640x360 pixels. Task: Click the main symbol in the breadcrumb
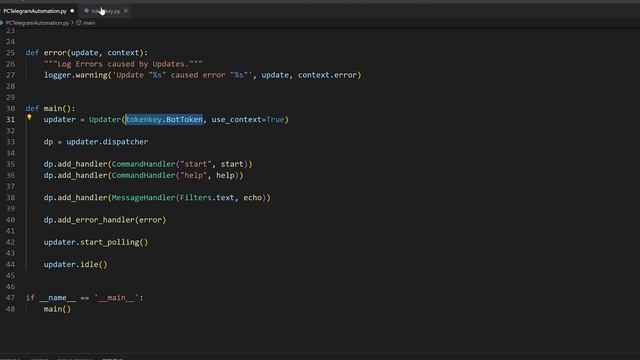pos(89,23)
